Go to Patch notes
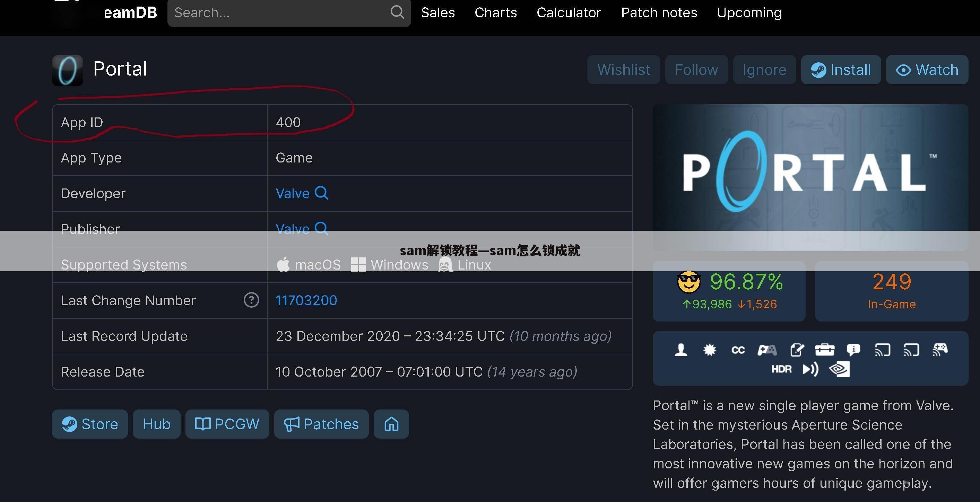The image size is (980, 502). (659, 12)
